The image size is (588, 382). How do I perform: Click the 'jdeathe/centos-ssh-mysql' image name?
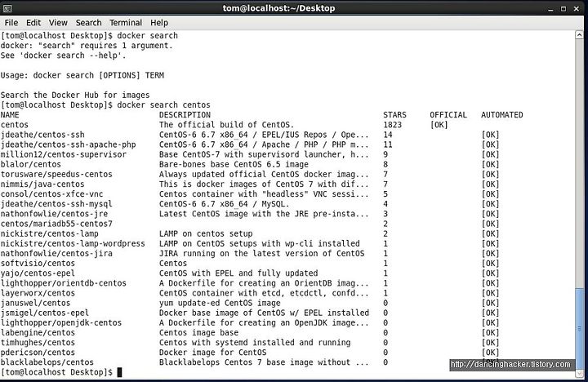coord(56,204)
